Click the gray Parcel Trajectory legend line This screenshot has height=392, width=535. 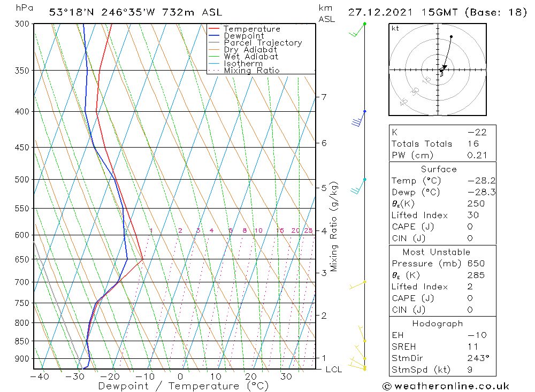coord(213,43)
